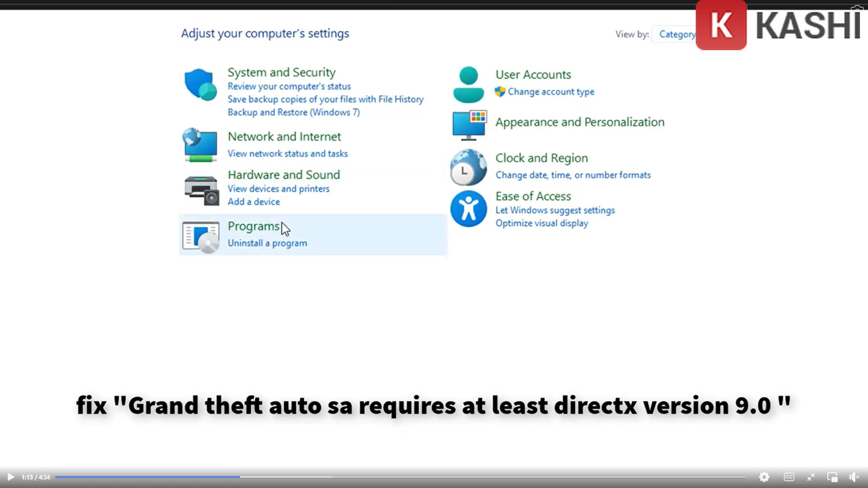
Task: Open Backup and Restore (Windows 7)
Action: coord(294,113)
